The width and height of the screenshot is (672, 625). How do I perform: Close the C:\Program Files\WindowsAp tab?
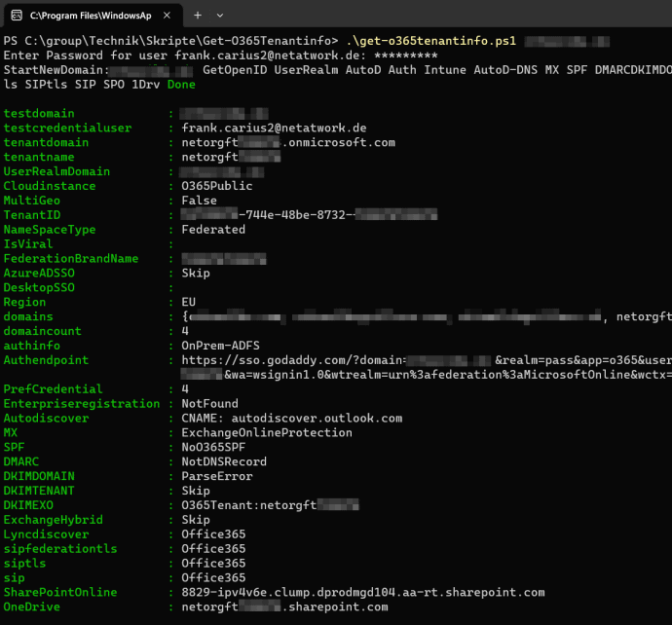(168, 16)
